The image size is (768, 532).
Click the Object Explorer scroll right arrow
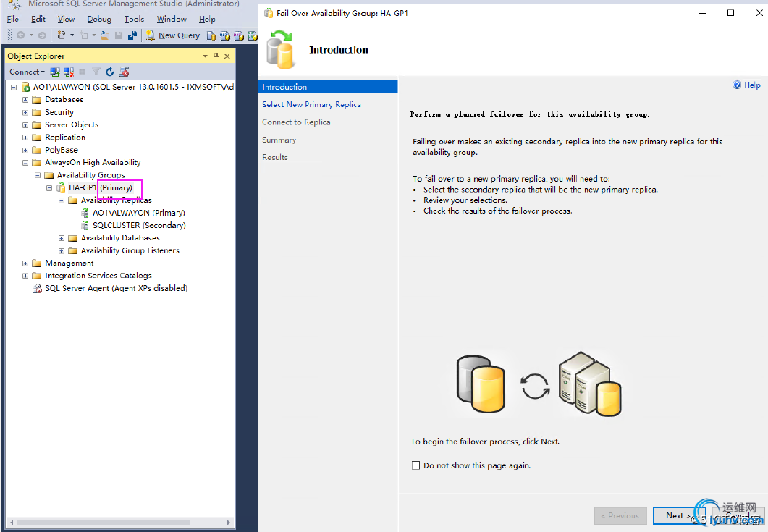228,522
